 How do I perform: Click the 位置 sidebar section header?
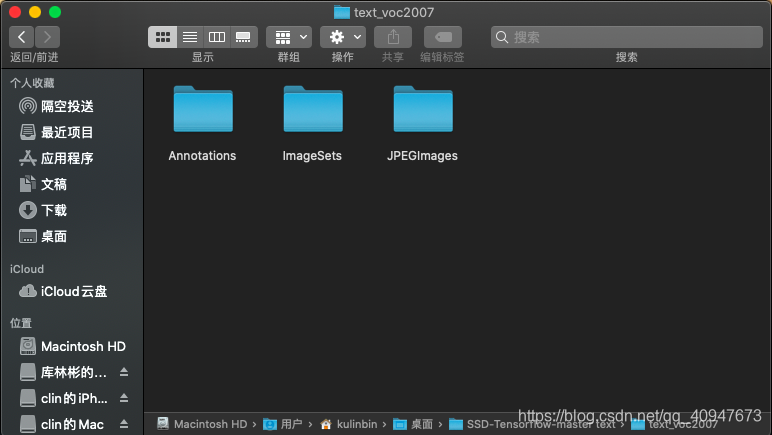coord(21,323)
